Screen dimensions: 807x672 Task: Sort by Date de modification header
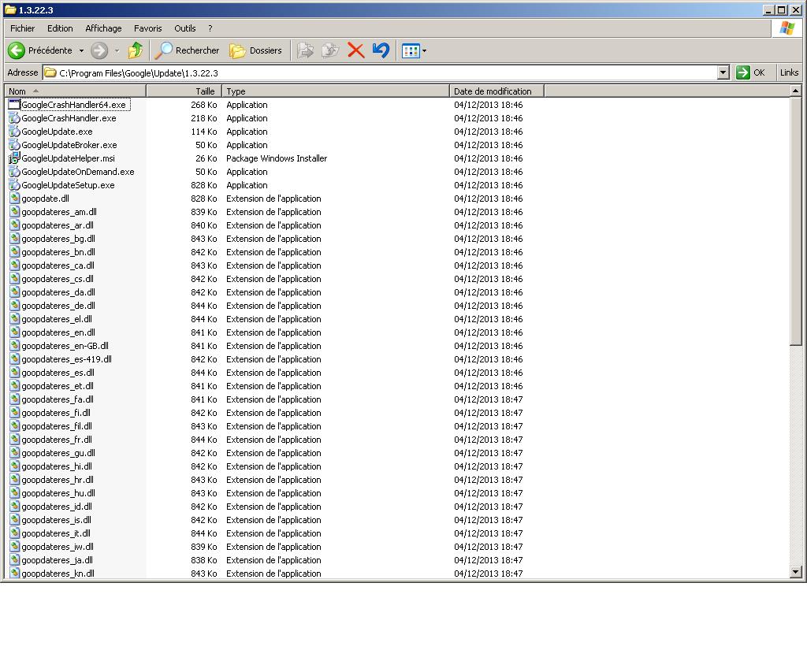point(496,91)
